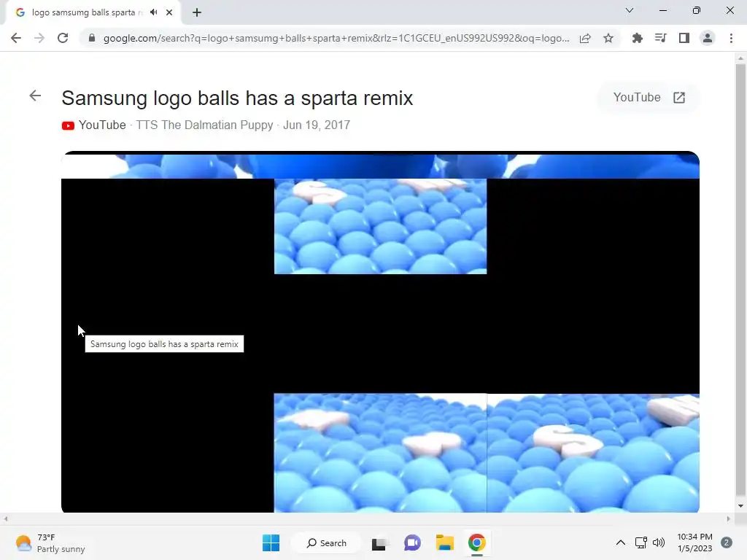The height and width of the screenshot is (560, 747).
Task: Bookmark this page with the star icon
Action: (x=608, y=38)
